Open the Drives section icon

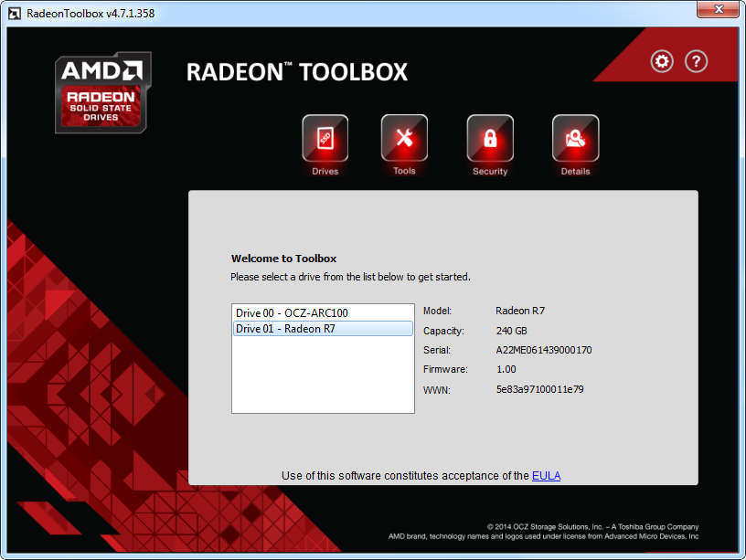(x=325, y=138)
